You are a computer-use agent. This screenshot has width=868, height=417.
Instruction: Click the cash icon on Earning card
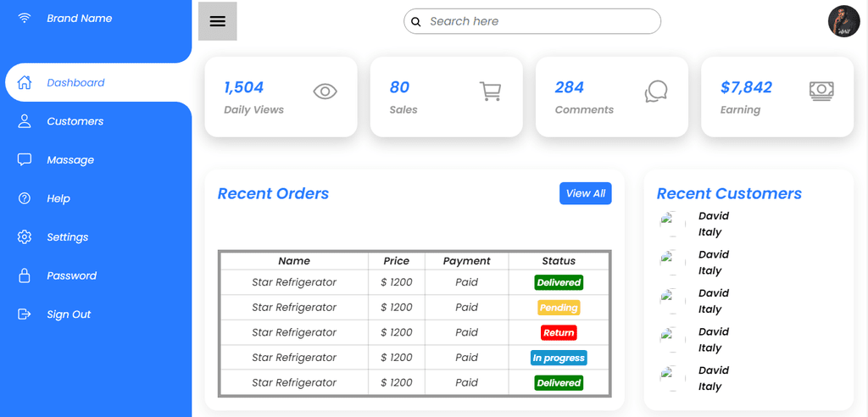tap(821, 91)
